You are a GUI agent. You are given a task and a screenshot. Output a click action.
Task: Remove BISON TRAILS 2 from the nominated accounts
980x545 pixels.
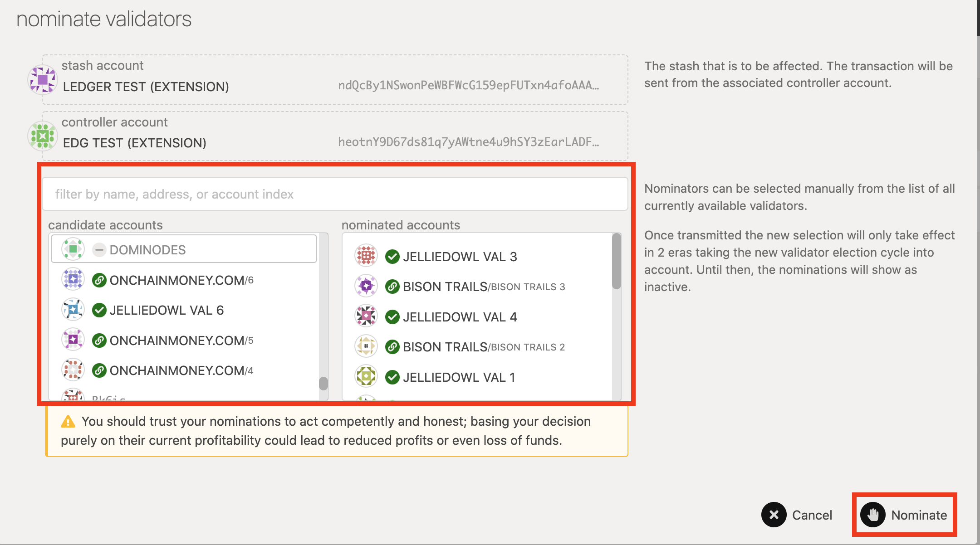pyautogui.click(x=483, y=347)
